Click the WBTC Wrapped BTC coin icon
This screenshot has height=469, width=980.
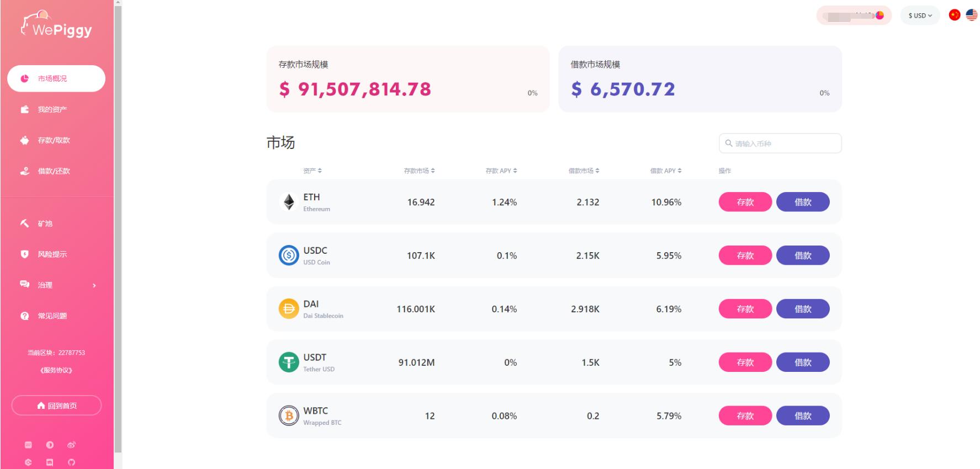289,415
